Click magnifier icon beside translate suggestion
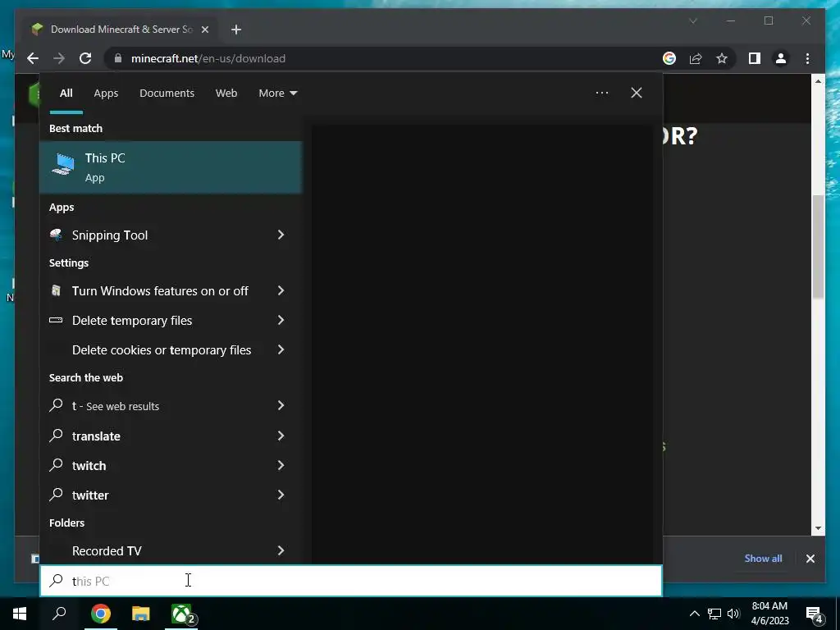Image resolution: width=840 pixels, height=630 pixels. click(56, 435)
